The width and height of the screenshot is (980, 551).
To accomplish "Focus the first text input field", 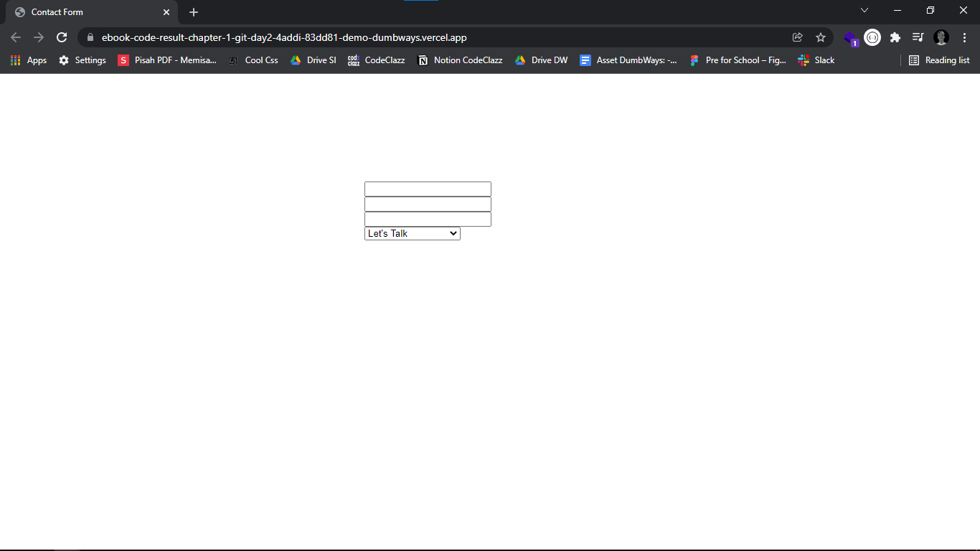I will coord(428,189).
